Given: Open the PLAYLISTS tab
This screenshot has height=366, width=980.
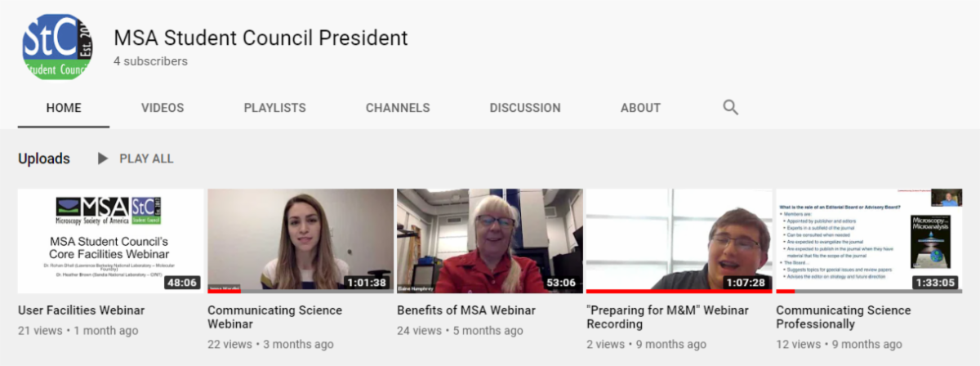Looking at the screenshot, I should tap(274, 108).
